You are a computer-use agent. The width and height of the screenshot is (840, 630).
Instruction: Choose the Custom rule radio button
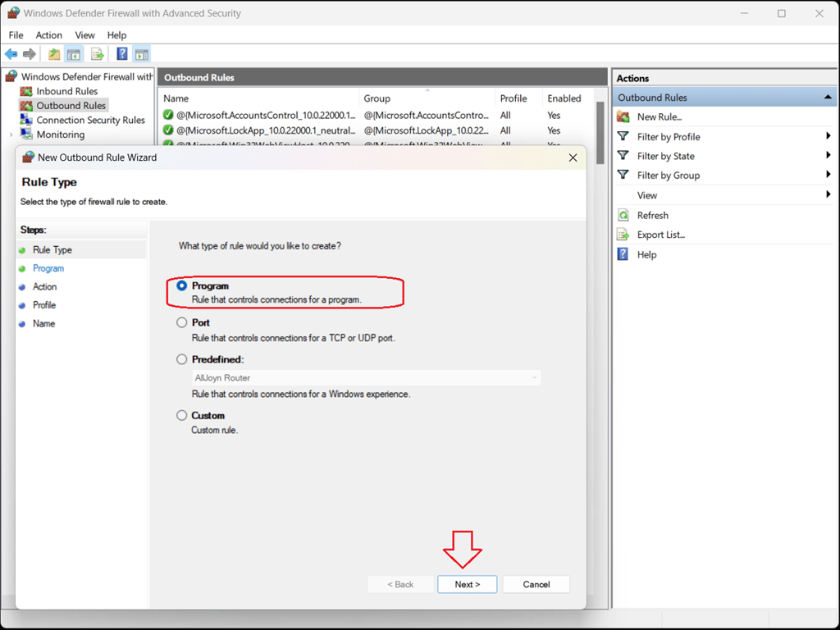tap(182, 416)
